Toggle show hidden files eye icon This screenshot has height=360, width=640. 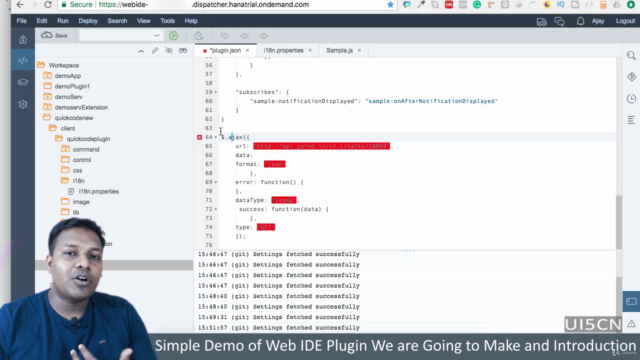click(x=169, y=51)
